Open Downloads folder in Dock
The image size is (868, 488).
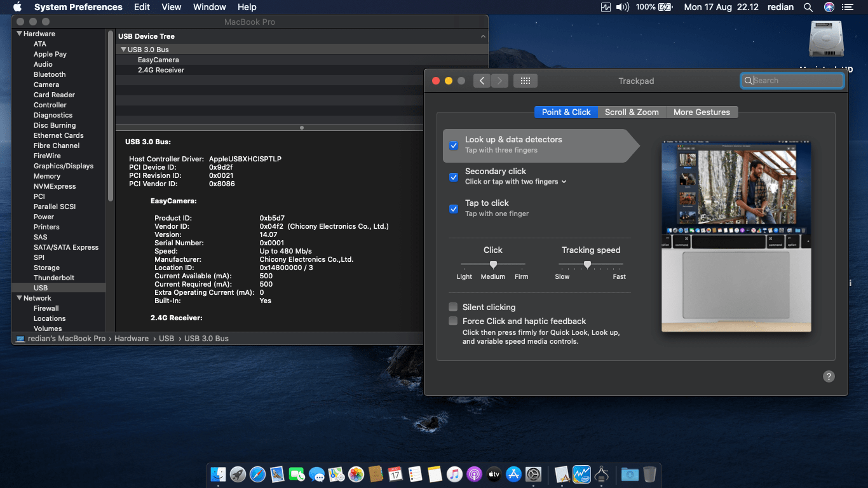coord(630,474)
